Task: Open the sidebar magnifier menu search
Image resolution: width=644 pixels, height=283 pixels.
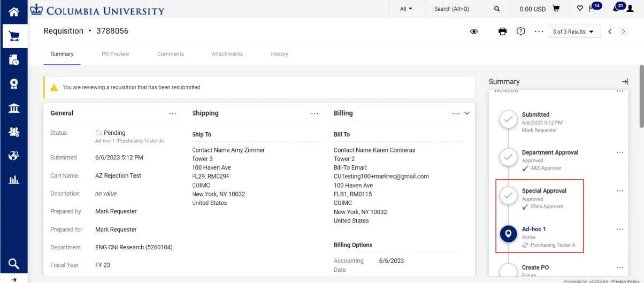Action: pos(14,263)
